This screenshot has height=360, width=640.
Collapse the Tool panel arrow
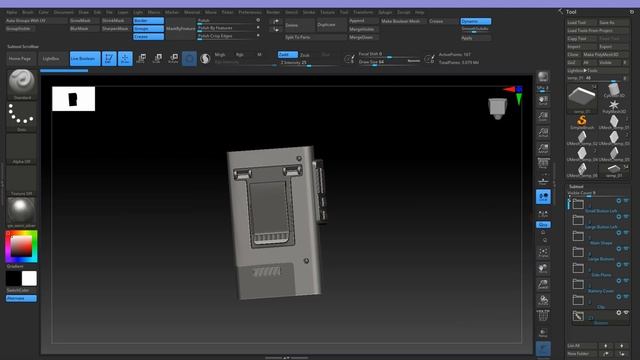point(560,11)
